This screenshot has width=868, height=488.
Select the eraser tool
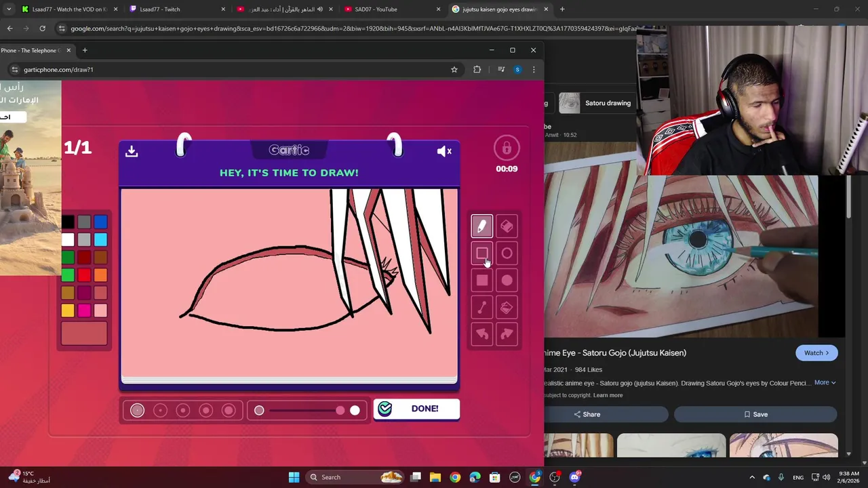(x=507, y=226)
